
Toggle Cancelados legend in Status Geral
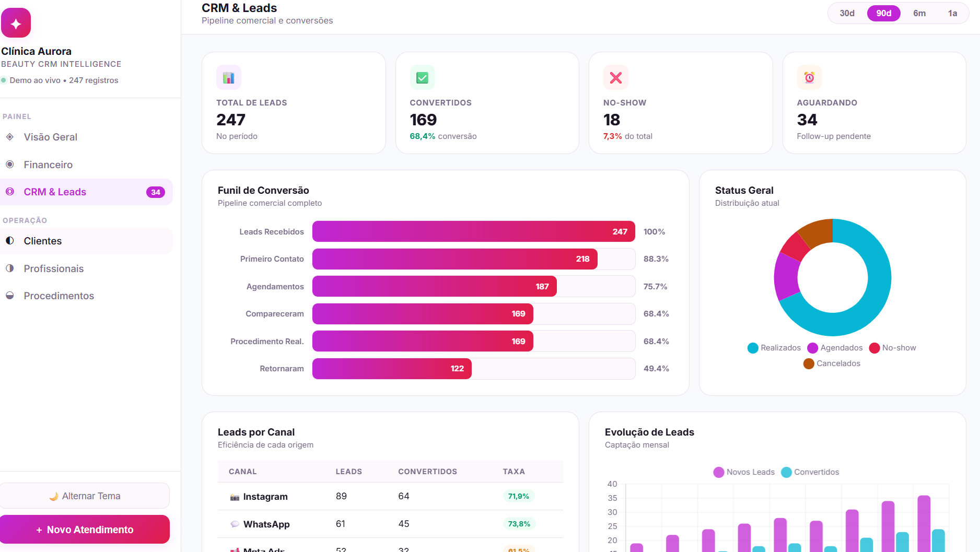click(x=832, y=363)
